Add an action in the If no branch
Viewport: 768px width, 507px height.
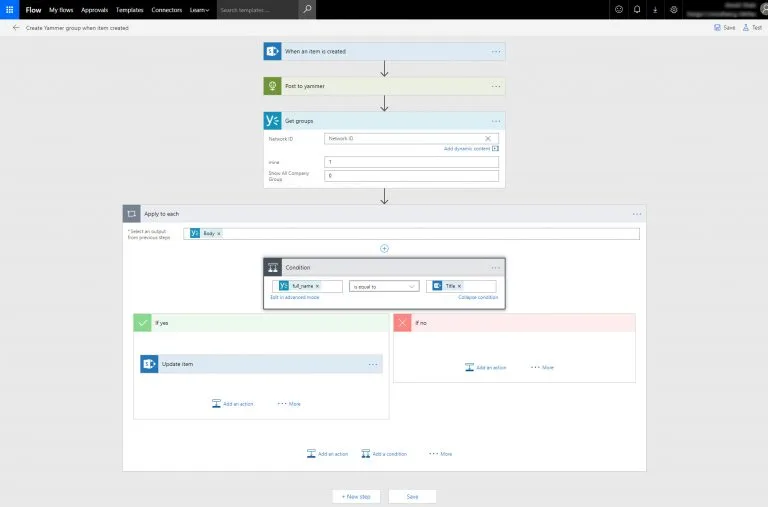(485, 367)
